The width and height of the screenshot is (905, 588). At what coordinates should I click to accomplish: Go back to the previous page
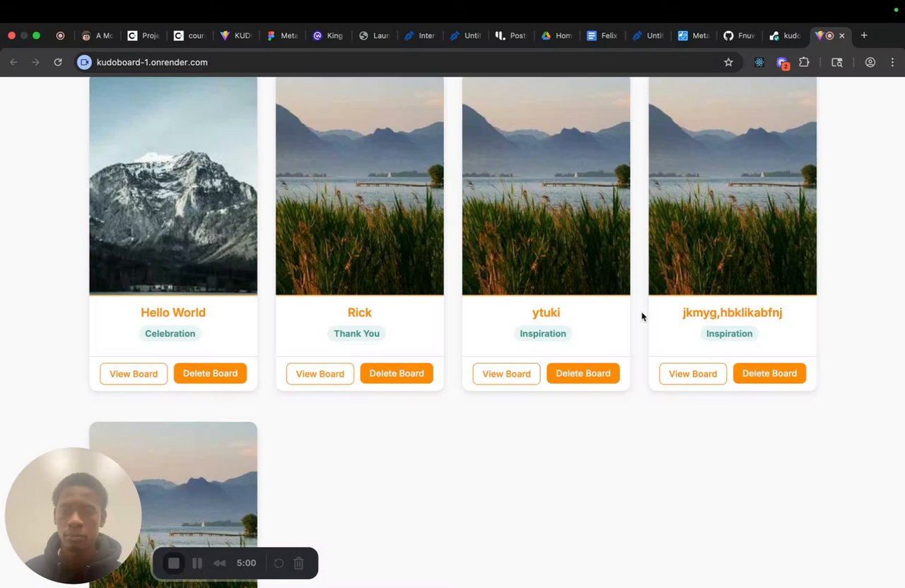click(13, 62)
